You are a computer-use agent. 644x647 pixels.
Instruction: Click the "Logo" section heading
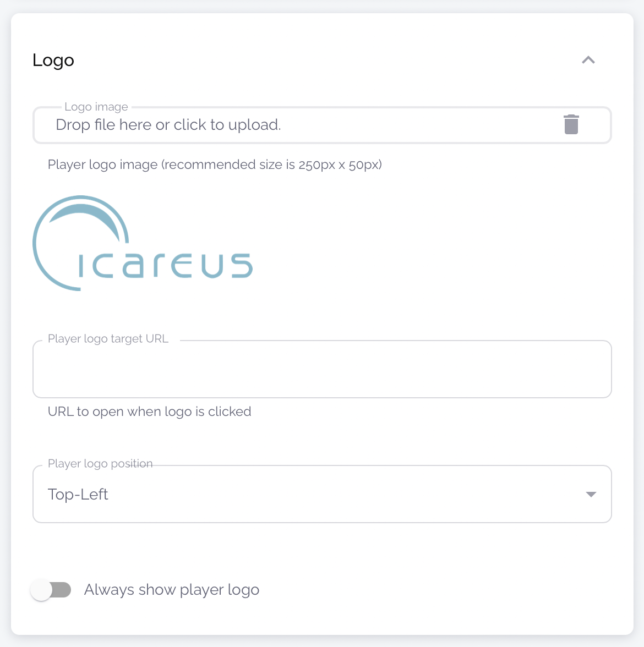click(x=53, y=60)
